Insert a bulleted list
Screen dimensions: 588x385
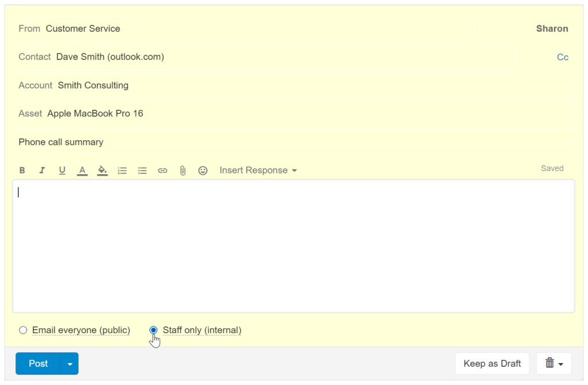click(142, 170)
